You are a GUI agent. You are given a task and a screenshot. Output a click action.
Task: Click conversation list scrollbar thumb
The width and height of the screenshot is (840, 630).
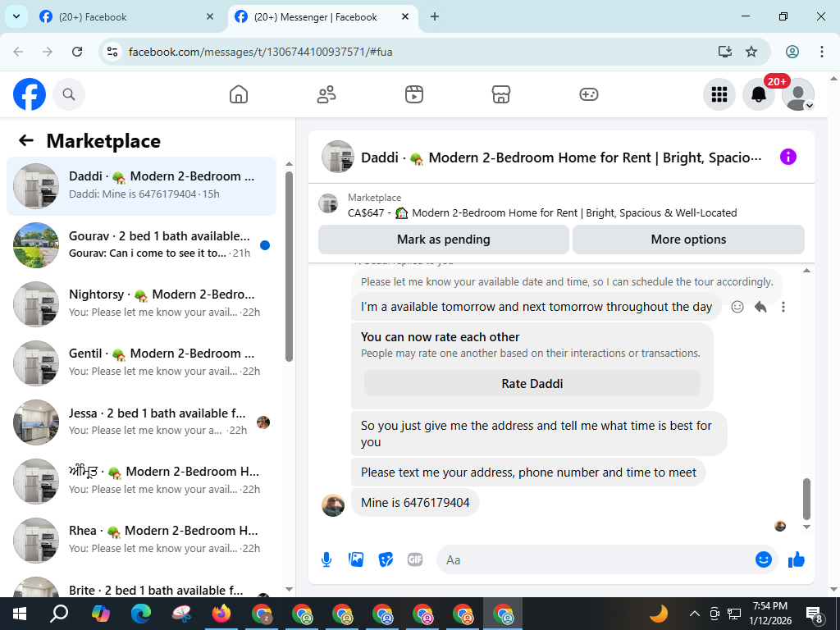pos(289,267)
